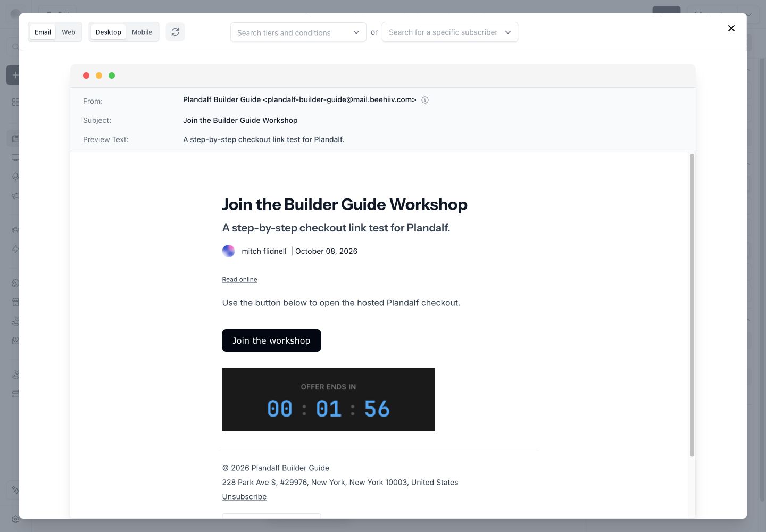This screenshot has width=766, height=532.
Task: Select the Desktop view
Action: (x=108, y=32)
